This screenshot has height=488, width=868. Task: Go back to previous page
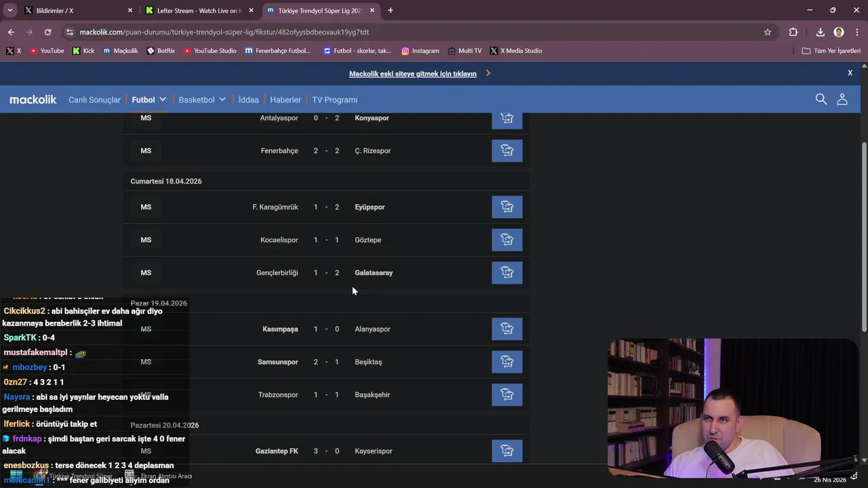pyautogui.click(x=11, y=32)
